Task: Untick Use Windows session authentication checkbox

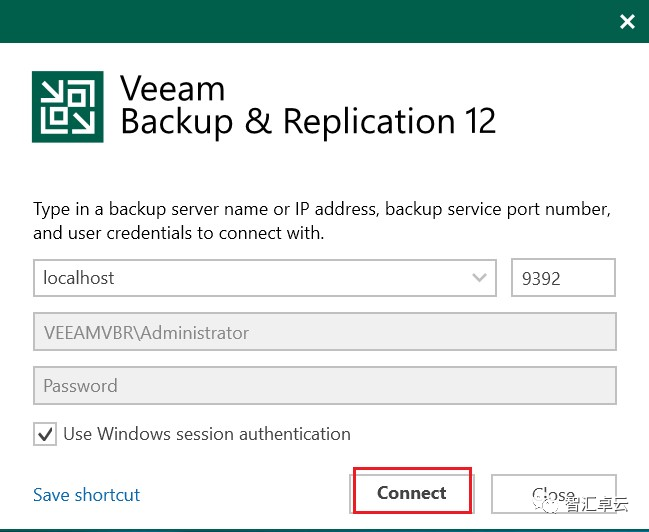Action: point(45,434)
